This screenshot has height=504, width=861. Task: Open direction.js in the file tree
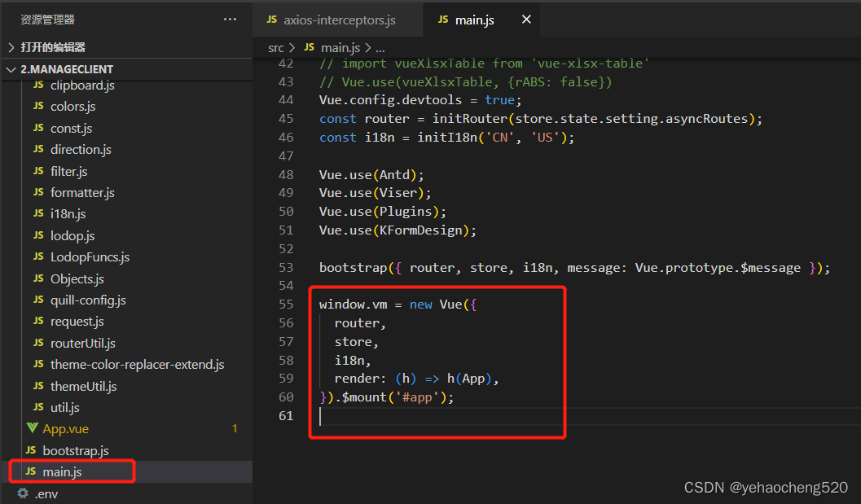pyautogui.click(x=81, y=149)
